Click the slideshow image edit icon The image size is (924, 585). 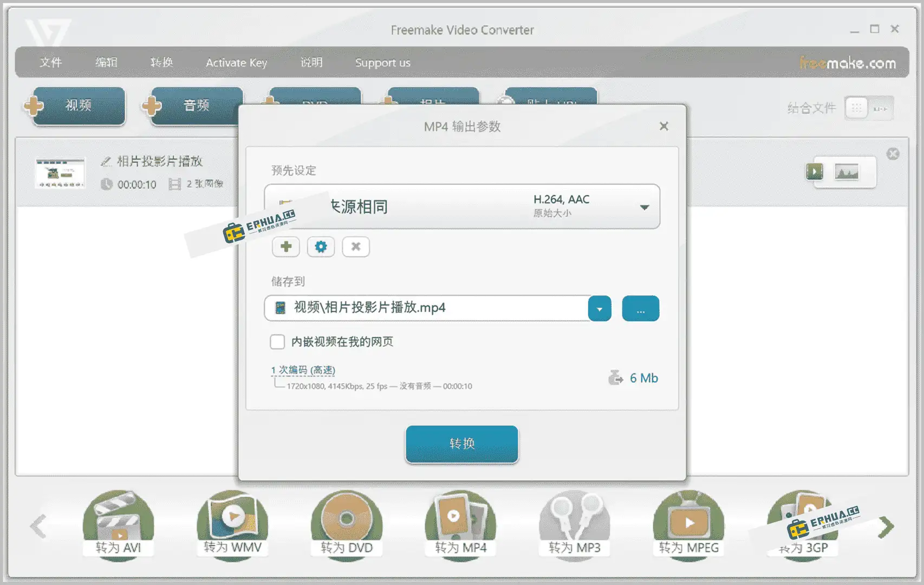[847, 172]
